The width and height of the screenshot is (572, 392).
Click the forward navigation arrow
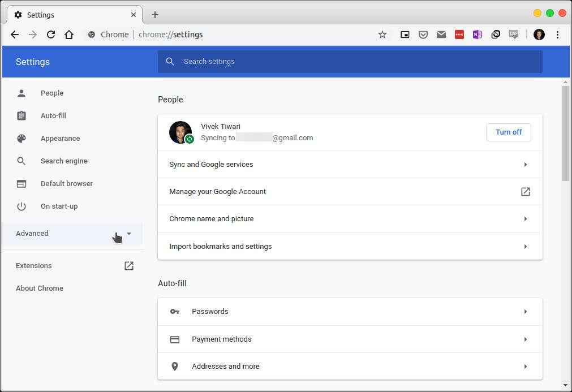coord(33,35)
